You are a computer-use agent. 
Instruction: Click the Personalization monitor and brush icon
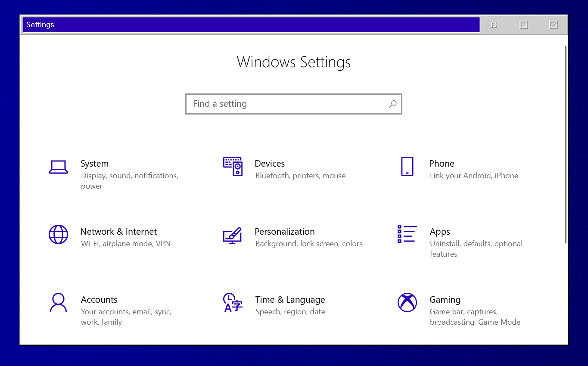click(233, 236)
